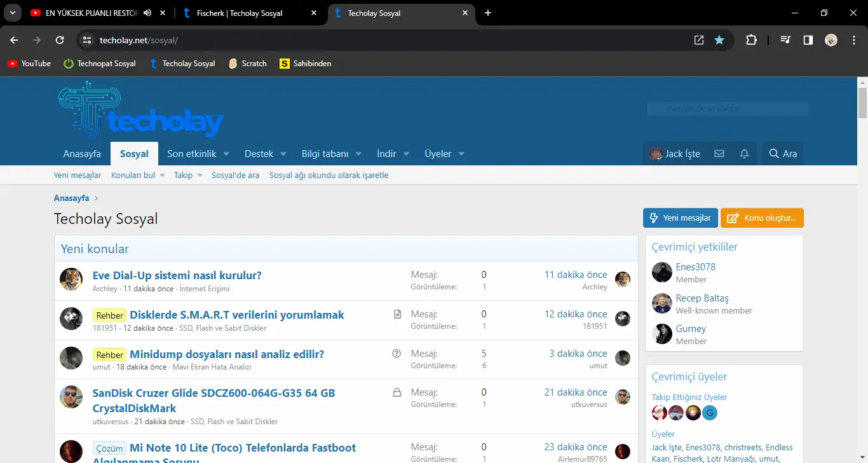Expand the Üyeler dropdown arrow
The height and width of the screenshot is (463, 868).
(x=461, y=154)
